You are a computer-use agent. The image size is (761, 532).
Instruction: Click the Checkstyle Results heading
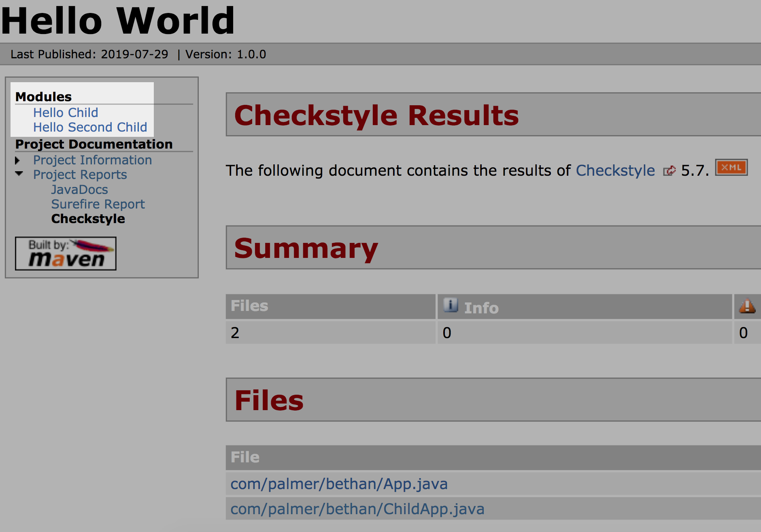[x=376, y=115]
